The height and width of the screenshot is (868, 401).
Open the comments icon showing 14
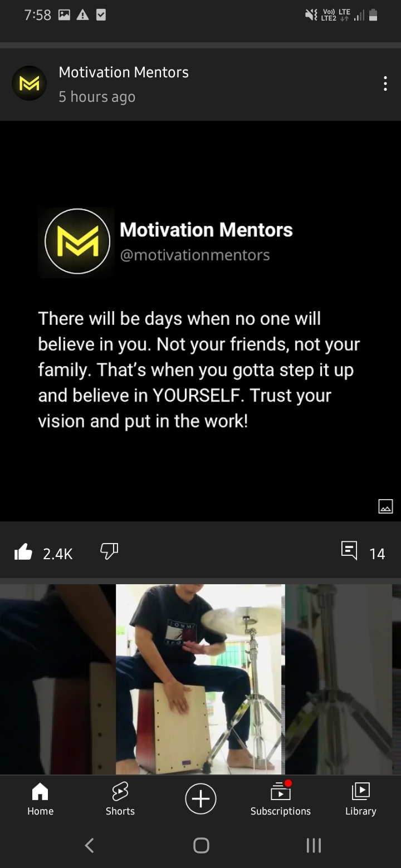[x=349, y=550]
